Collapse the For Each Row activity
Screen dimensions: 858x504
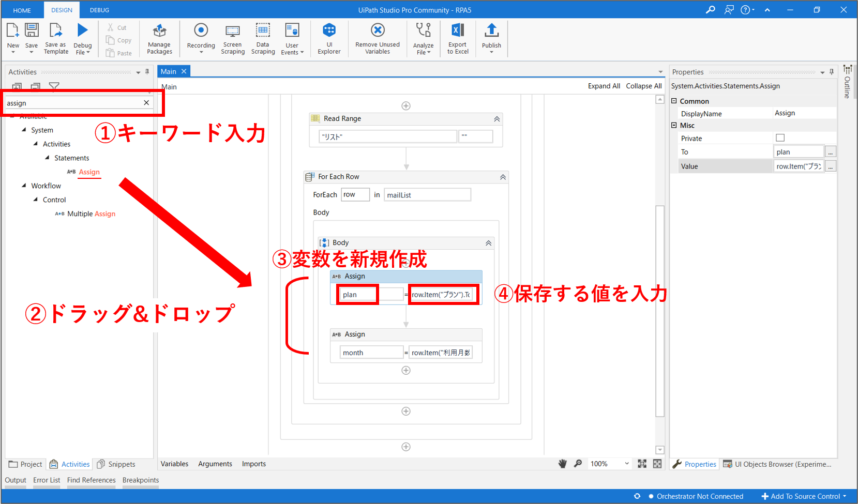point(503,177)
